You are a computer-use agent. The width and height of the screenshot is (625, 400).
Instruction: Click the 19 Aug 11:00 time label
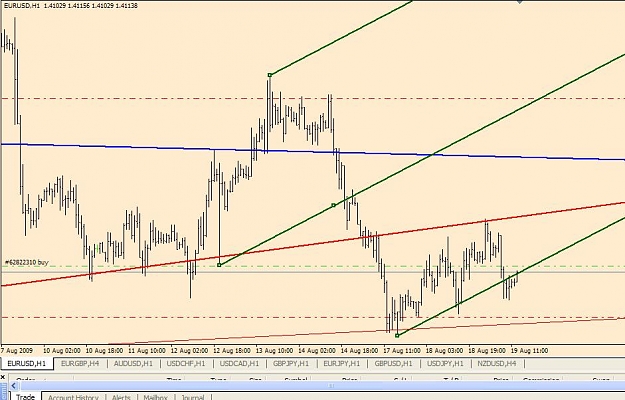click(x=529, y=351)
